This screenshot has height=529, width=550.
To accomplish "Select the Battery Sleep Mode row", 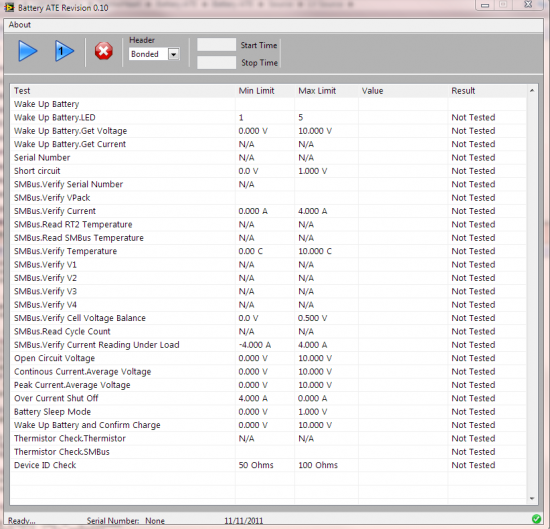I will 268,411.
